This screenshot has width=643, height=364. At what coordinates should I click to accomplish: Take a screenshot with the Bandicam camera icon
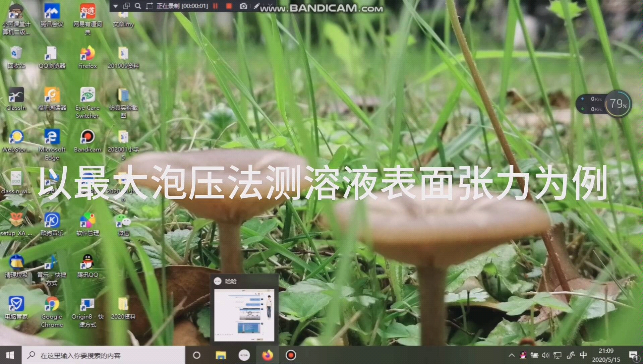click(244, 6)
